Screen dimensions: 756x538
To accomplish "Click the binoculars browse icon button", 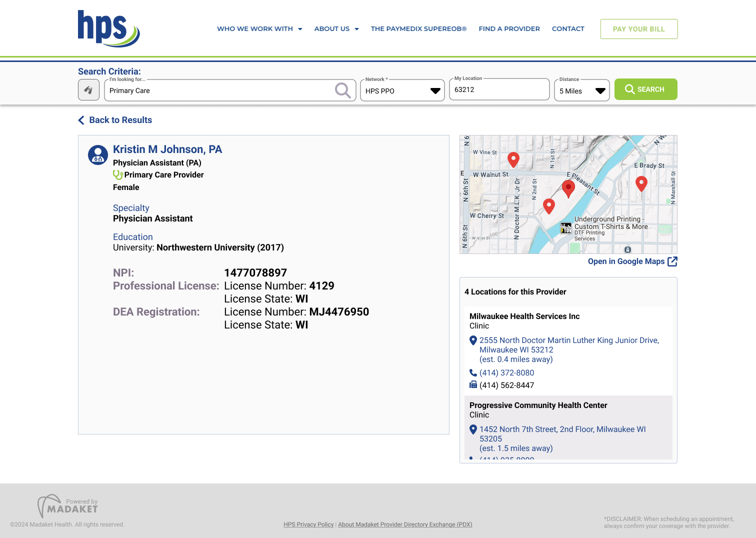I will (88, 90).
